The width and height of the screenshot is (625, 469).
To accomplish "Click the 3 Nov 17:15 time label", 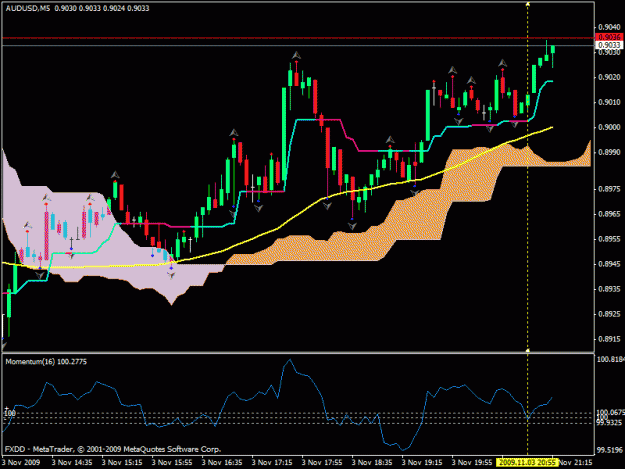I will 272,463.
